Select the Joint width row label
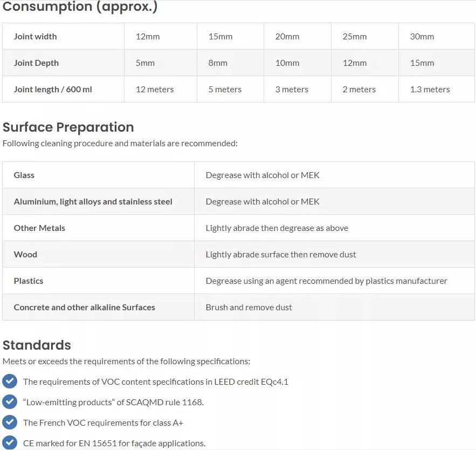Screen dimensions: 476x450 pyautogui.click(x=35, y=37)
